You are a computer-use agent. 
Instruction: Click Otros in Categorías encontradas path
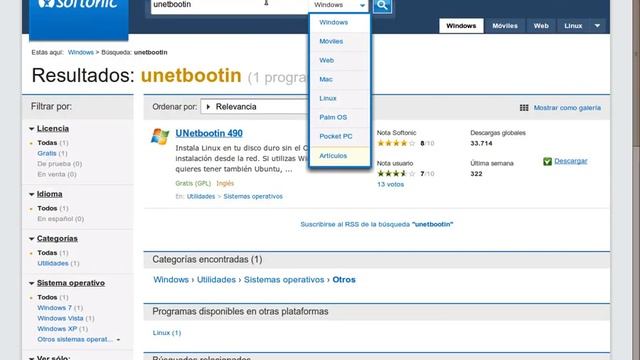pyautogui.click(x=344, y=280)
